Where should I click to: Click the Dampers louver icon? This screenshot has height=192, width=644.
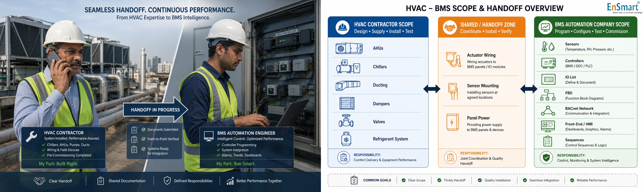coord(347,103)
